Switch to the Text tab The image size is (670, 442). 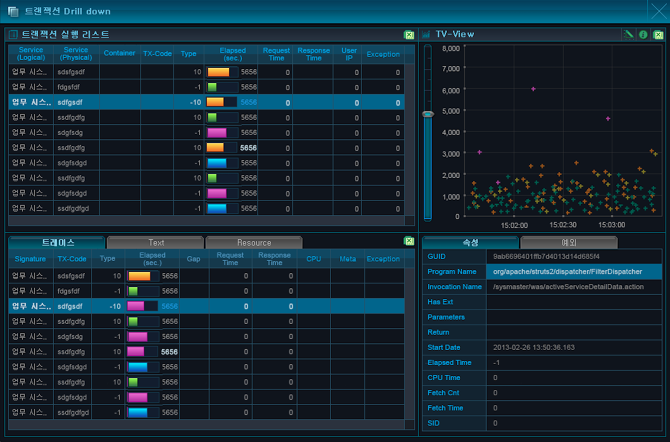[x=155, y=243]
